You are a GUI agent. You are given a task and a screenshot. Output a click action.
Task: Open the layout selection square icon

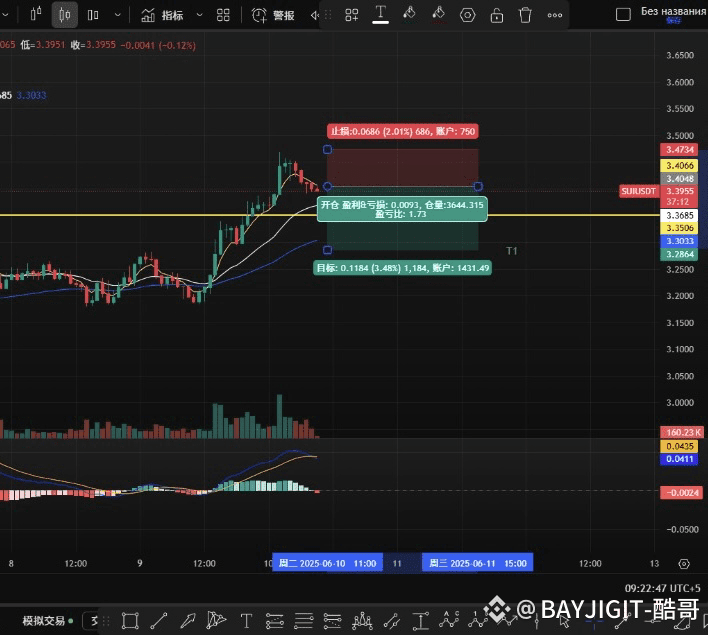pyautogui.click(x=623, y=15)
